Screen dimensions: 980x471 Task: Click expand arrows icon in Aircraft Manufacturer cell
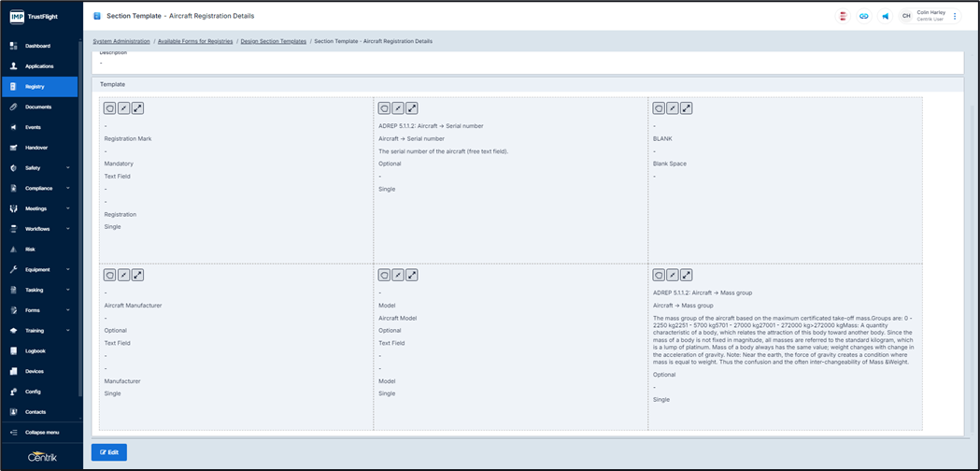pos(137,275)
